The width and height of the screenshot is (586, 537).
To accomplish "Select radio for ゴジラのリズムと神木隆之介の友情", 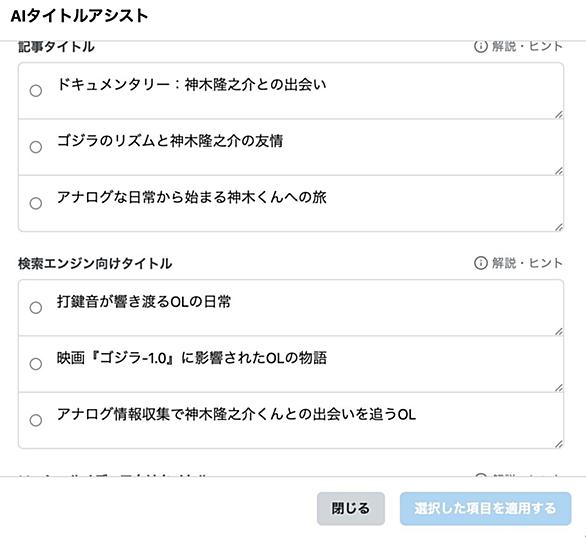I will coord(36,147).
